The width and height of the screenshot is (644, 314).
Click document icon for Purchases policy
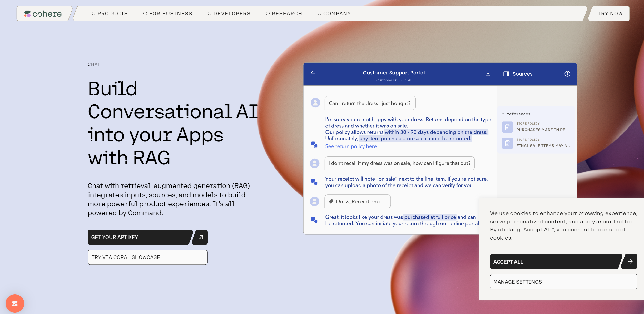[x=507, y=127]
